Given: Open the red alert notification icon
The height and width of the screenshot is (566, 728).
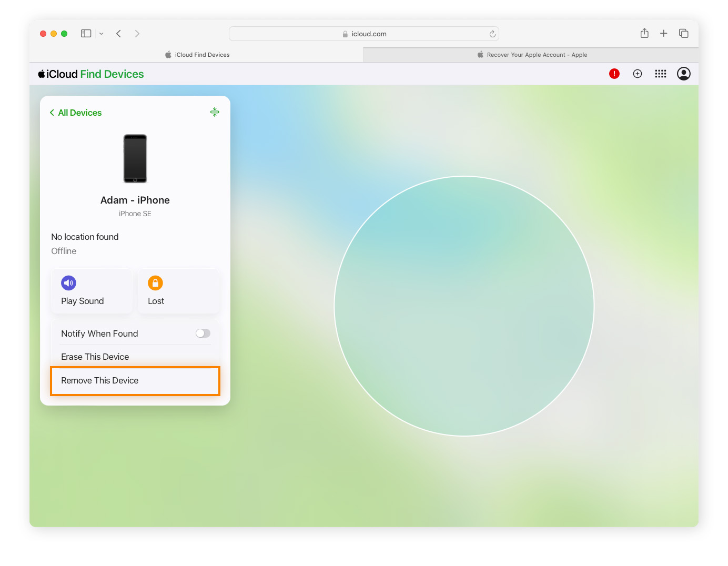Looking at the screenshot, I should click(614, 74).
